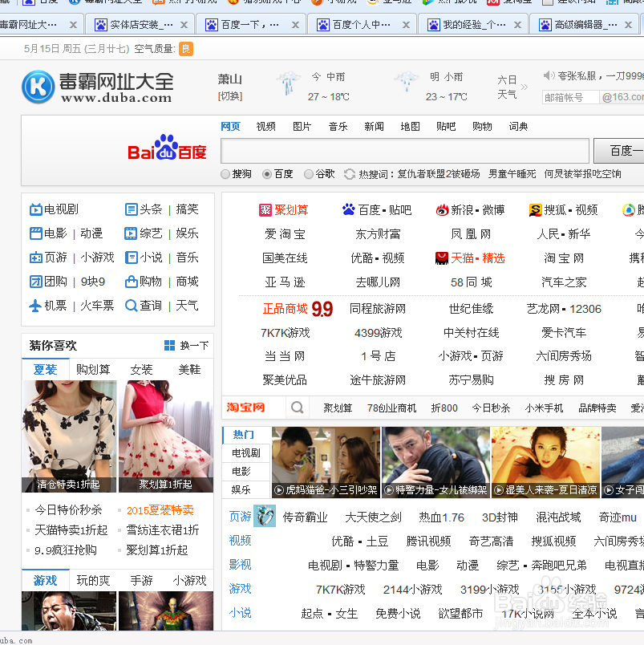This screenshot has width=644, height=645.
Task: Open the 亚马逊 link
Action: pyautogui.click(x=285, y=282)
